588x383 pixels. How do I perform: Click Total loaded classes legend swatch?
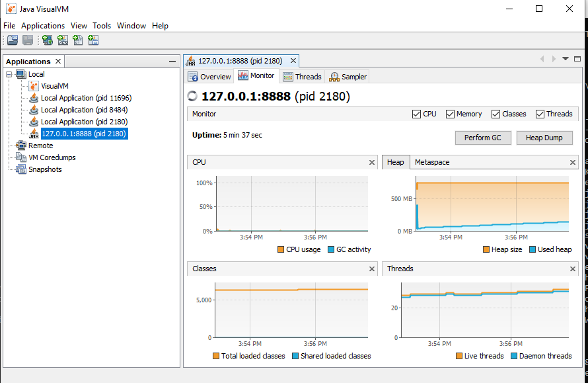tap(215, 356)
